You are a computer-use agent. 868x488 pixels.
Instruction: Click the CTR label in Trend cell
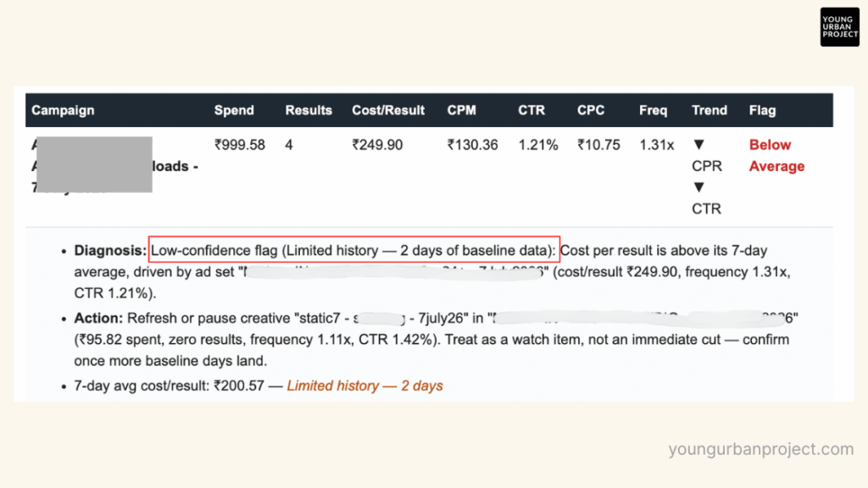706,208
